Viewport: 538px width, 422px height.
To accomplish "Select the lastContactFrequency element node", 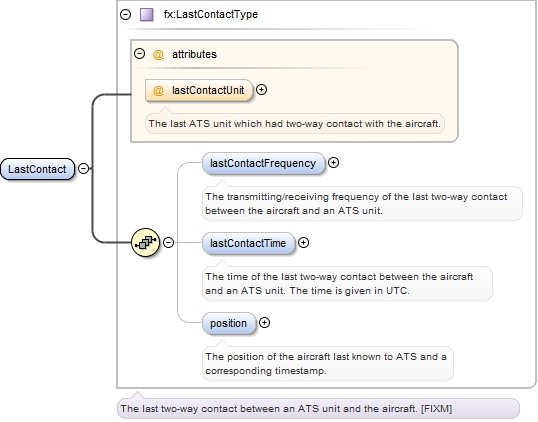I will [x=263, y=163].
